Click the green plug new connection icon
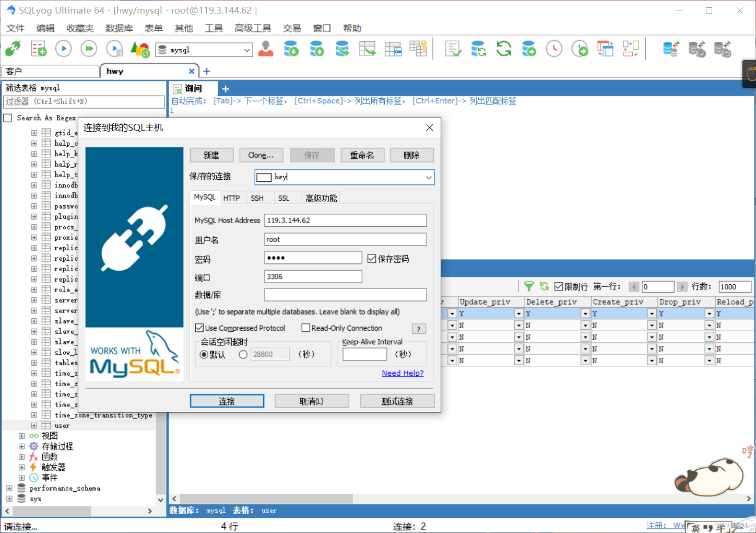The height and width of the screenshot is (533, 756). click(13, 49)
